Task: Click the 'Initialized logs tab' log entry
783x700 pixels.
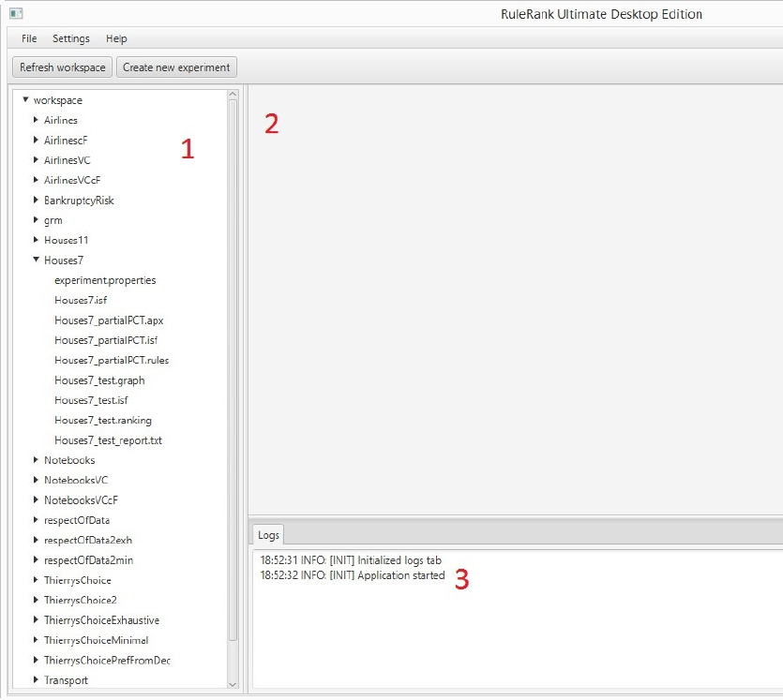Action: click(351, 560)
